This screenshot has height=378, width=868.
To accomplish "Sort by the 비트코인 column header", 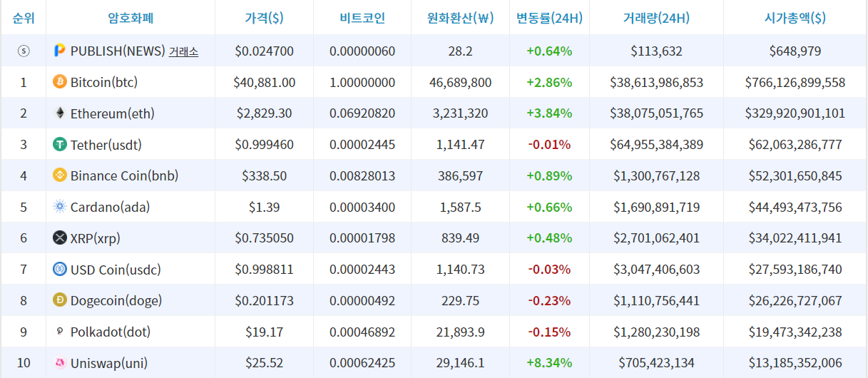I will point(362,19).
